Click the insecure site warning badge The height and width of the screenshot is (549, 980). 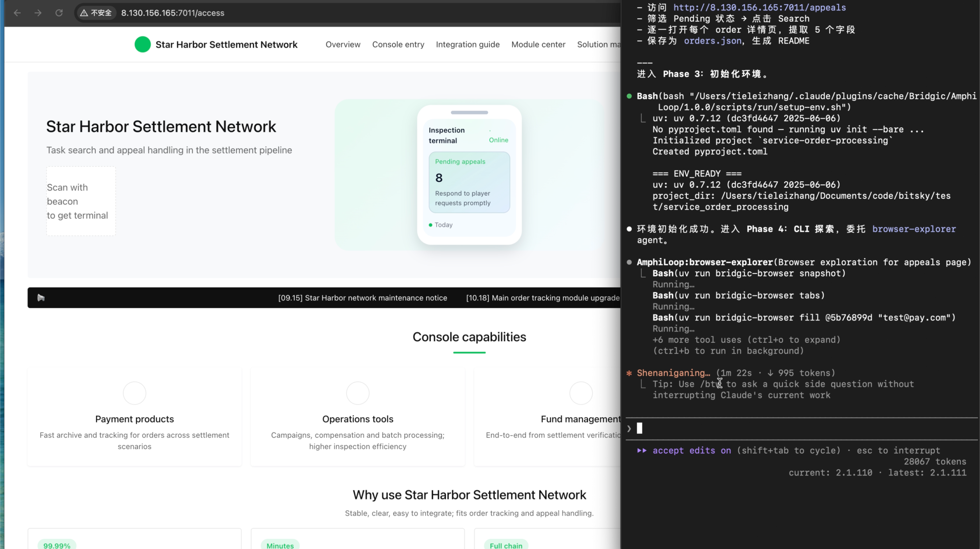pos(96,13)
